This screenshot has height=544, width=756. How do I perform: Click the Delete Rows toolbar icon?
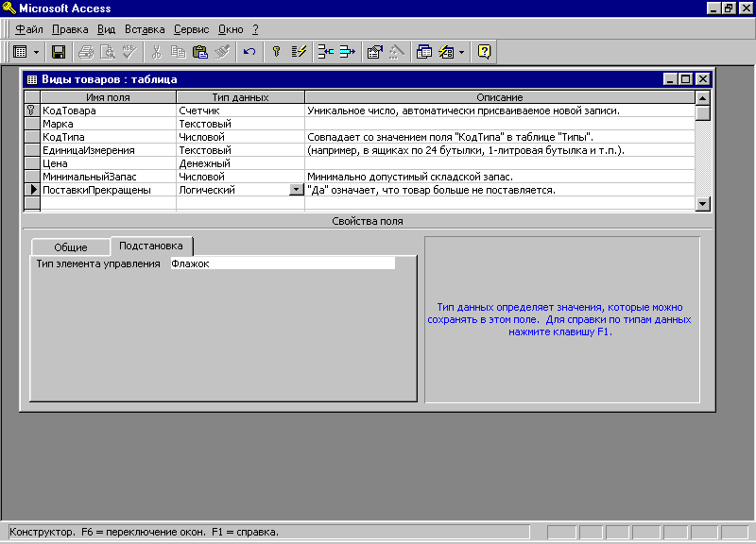click(x=347, y=52)
